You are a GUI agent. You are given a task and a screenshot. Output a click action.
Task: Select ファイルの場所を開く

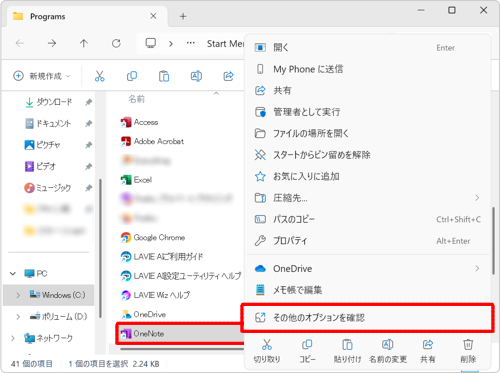[368, 133]
